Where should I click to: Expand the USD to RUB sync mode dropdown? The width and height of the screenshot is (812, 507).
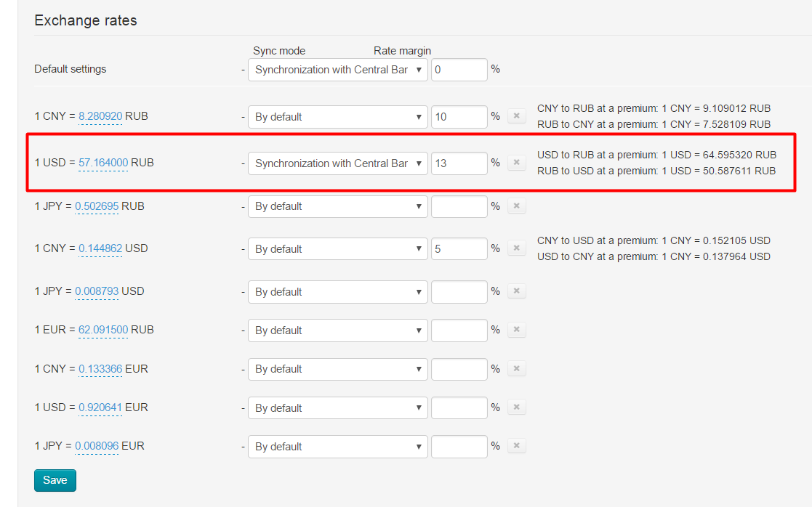[337, 163]
